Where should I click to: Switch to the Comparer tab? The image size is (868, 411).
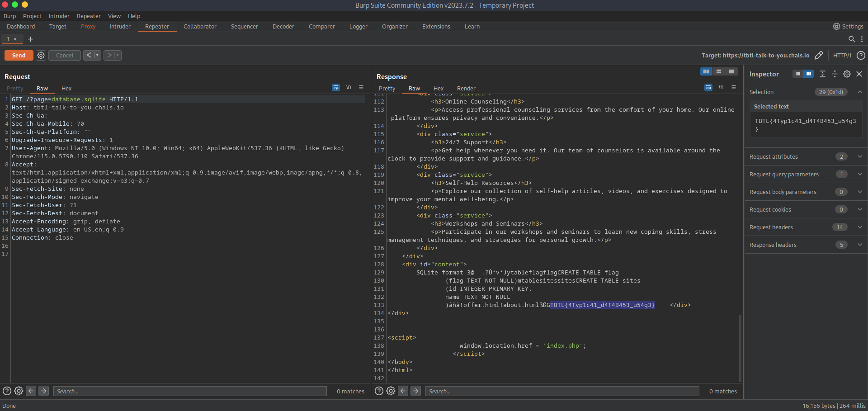[322, 27]
